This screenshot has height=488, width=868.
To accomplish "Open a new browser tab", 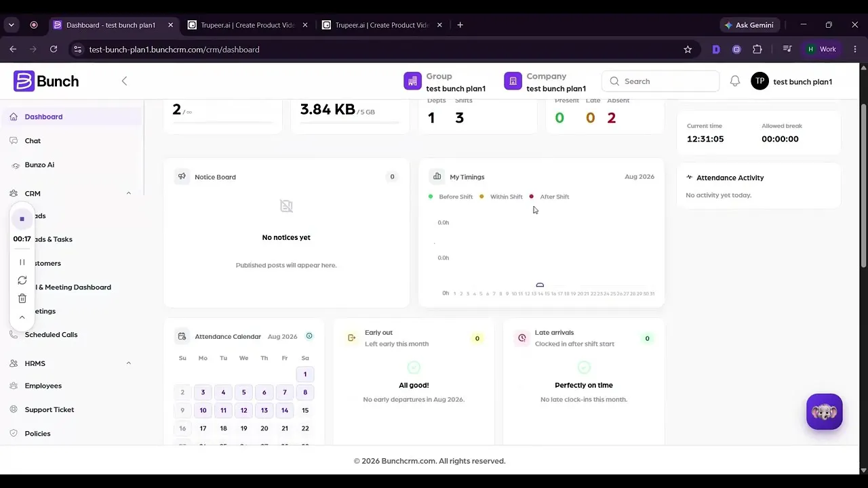I will (x=460, y=25).
